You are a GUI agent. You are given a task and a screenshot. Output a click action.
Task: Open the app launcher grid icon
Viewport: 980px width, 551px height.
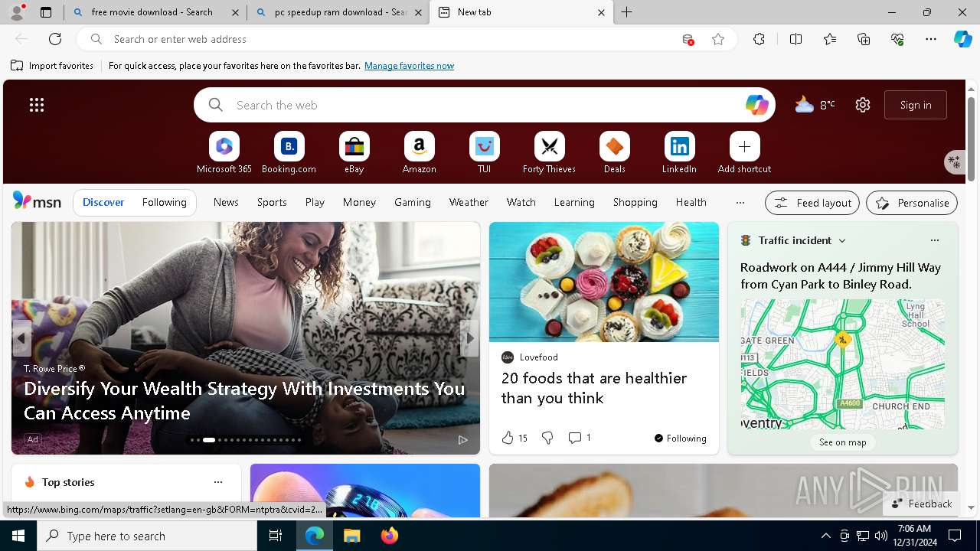pos(37,105)
